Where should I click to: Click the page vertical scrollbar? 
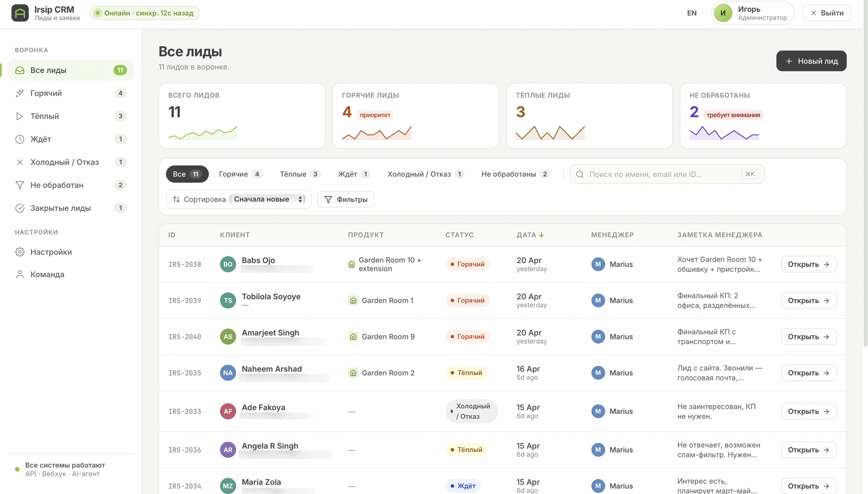[x=865, y=173]
